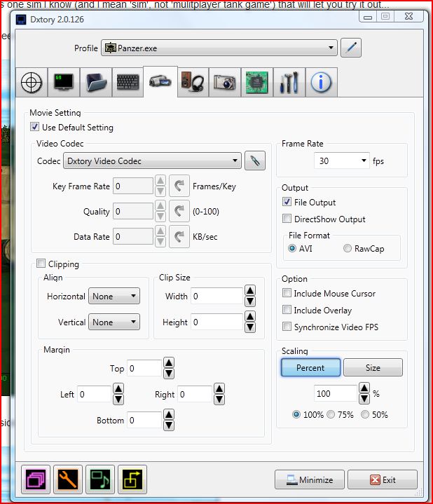433x504 pixels.
Task: Focus the Top margin input field
Action: tap(144, 368)
